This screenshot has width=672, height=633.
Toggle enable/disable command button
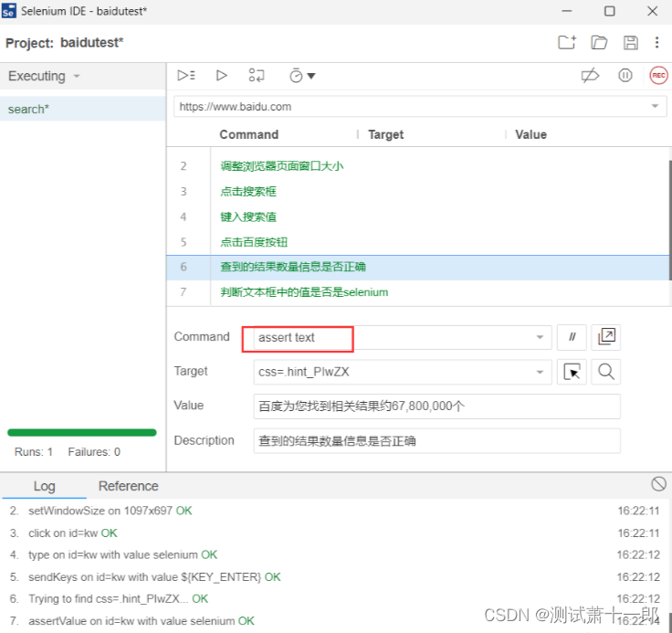tap(572, 337)
